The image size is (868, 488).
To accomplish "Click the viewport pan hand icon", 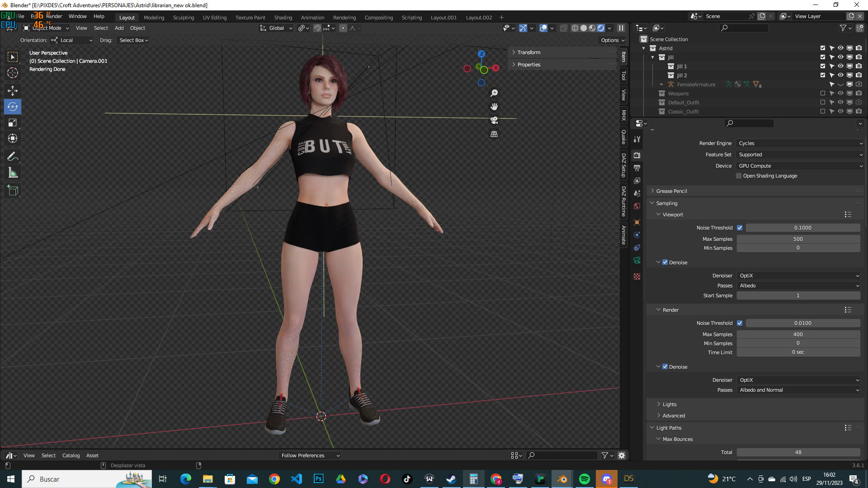I will coord(494,107).
